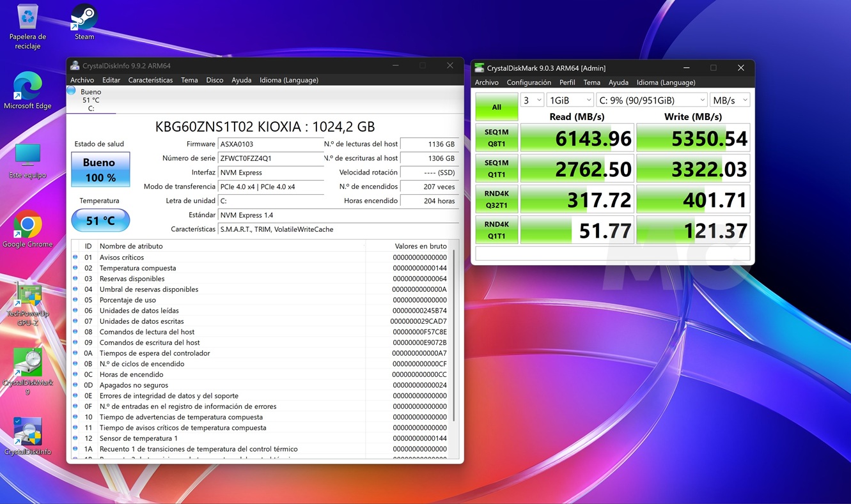The height and width of the screenshot is (504, 851).
Task: Click the blue health status orb for drive C:
Action: click(x=71, y=91)
